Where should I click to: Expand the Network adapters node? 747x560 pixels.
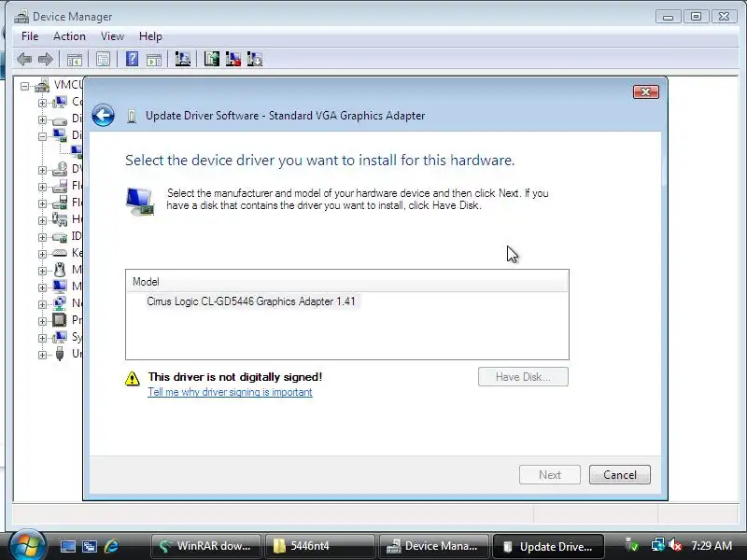pos(42,304)
